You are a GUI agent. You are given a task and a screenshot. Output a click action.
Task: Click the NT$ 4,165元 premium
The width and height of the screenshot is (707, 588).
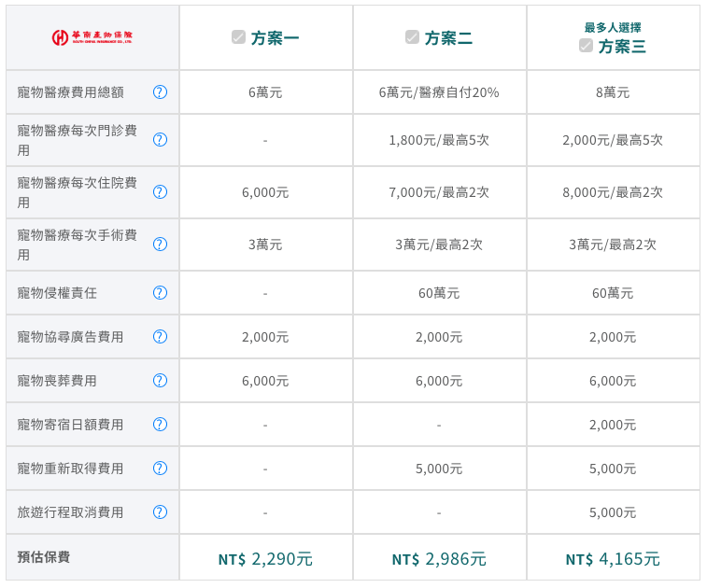coord(613,559)
